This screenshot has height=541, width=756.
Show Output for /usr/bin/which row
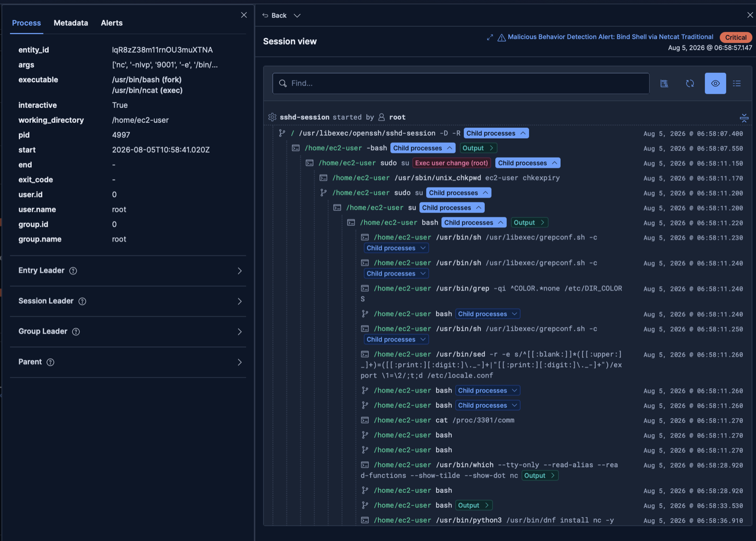click(x=540, y=475)
